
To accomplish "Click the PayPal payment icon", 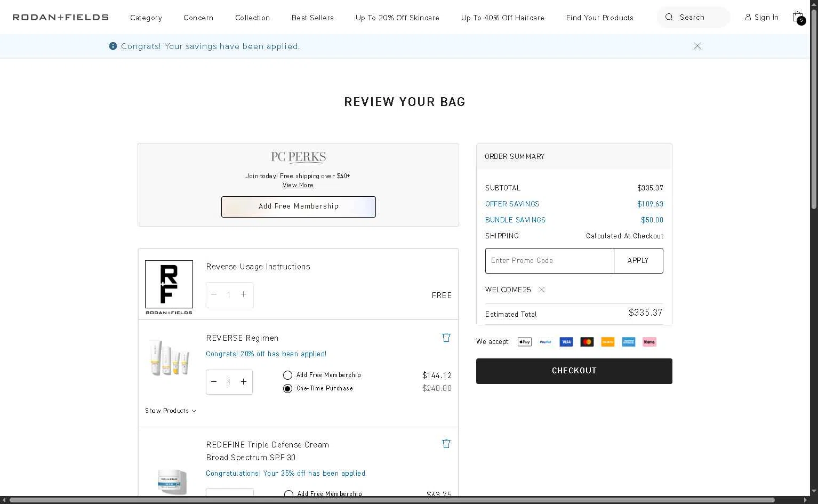I will [x=546, y=342].
